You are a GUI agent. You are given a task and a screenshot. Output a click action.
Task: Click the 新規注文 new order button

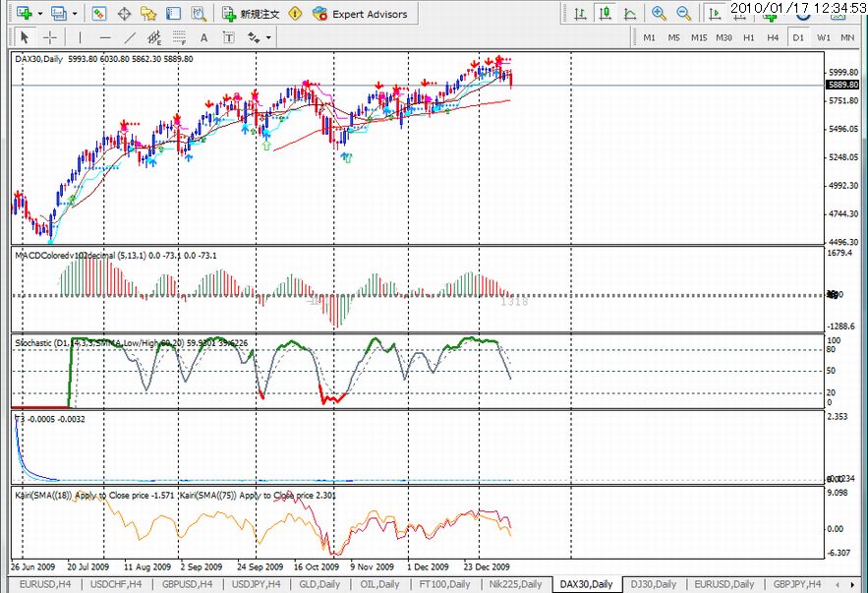pos(251,14)
